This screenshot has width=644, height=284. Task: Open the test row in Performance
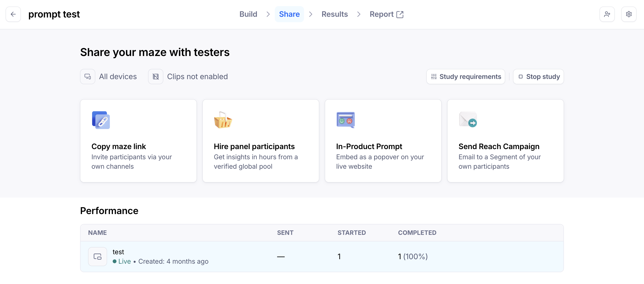322,257
